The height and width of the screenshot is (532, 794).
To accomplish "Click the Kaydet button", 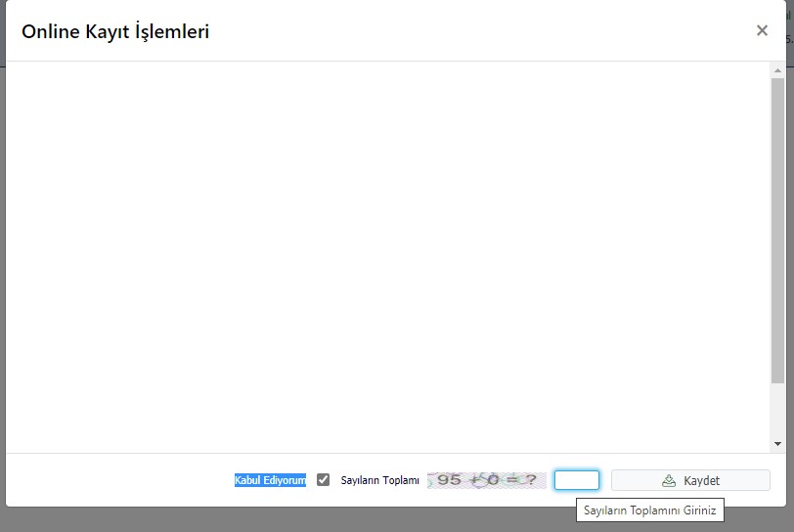I will click(690, 480).
